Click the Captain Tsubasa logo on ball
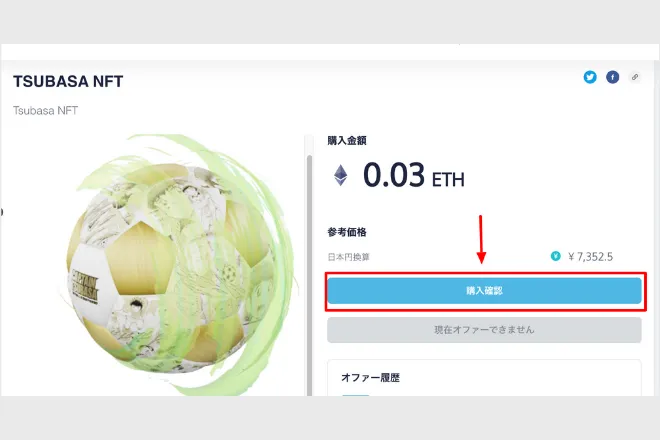The height and width of the screenshot is (440, 660). (x=85, y=285)
